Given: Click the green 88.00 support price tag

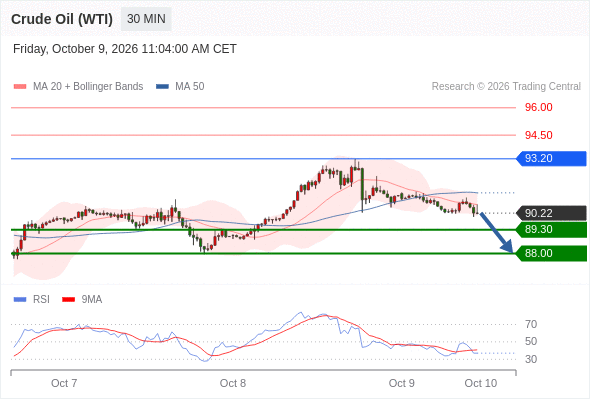Looking at the screenshot, I should (550, 253).
